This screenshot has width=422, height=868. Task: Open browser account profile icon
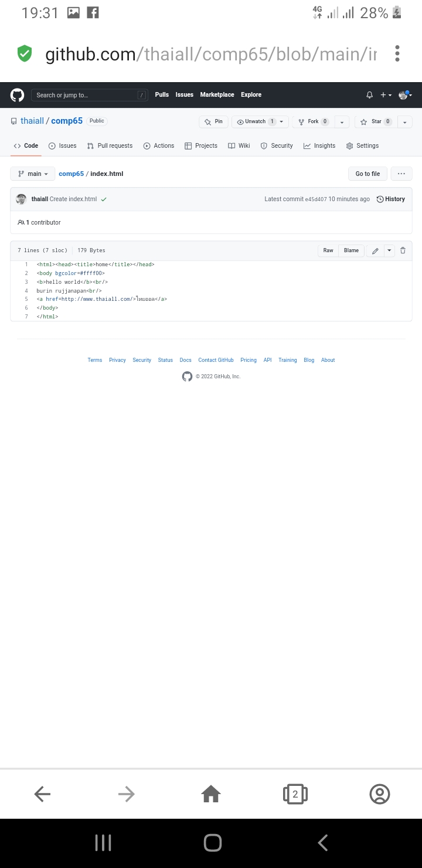point(380,794)
